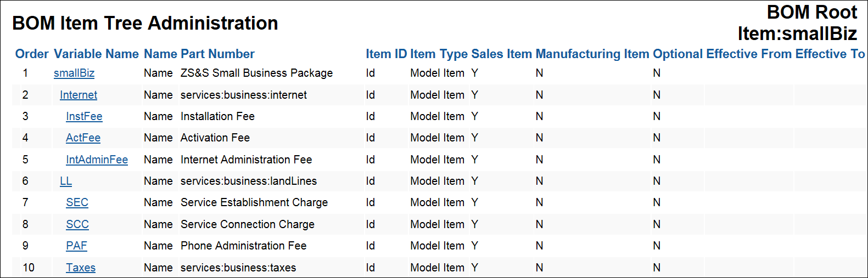Click the Variable Name column header
Viewport: 868px width, 278px height.
point(96,54)
